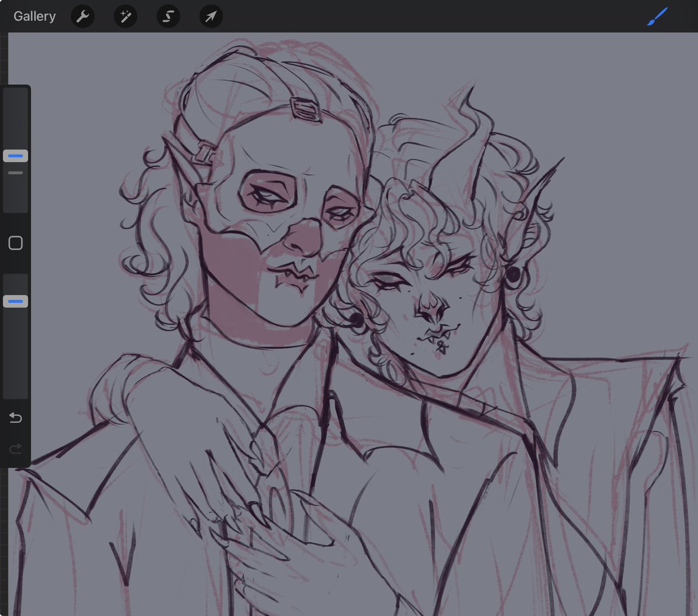Open canvas sharing via the Actions wrench
The height and width of the screenshot is (616, 698).
coord(82,16)
